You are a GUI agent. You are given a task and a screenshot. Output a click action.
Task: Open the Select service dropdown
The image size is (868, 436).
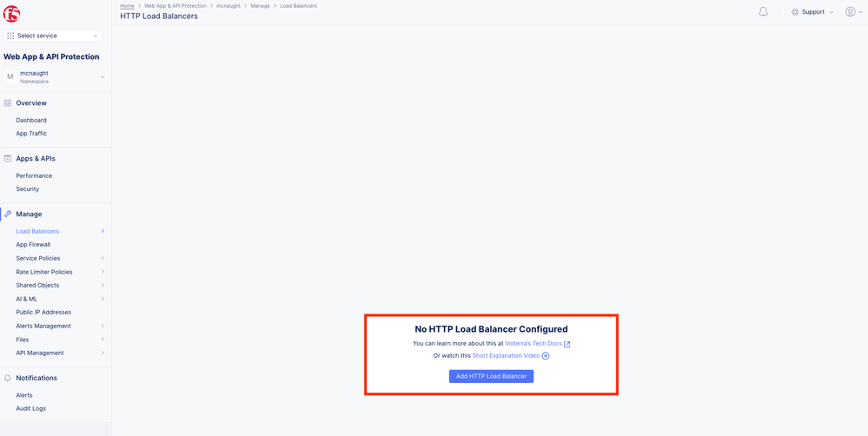click(x=53, y=36)
